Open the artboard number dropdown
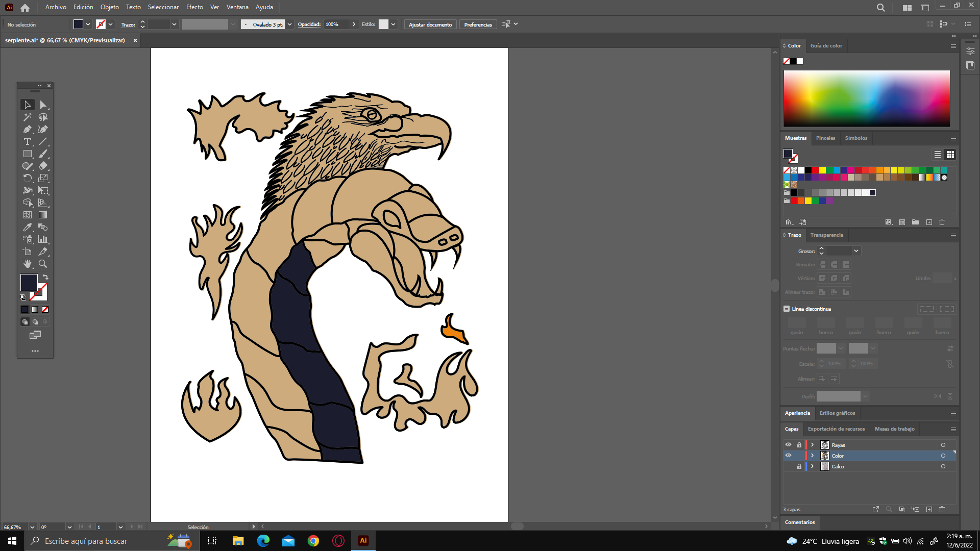 click(120, 527)
